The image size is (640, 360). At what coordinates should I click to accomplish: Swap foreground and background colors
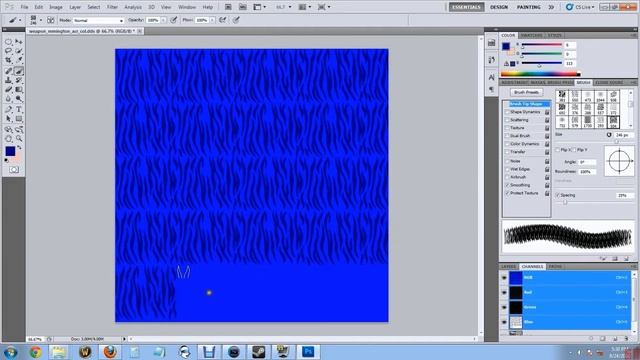19,148
